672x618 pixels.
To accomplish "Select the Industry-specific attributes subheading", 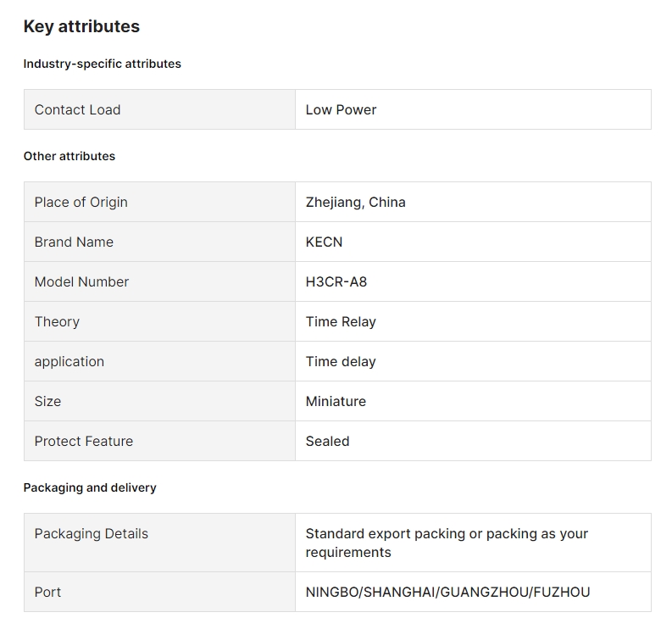I will [102, 64].
